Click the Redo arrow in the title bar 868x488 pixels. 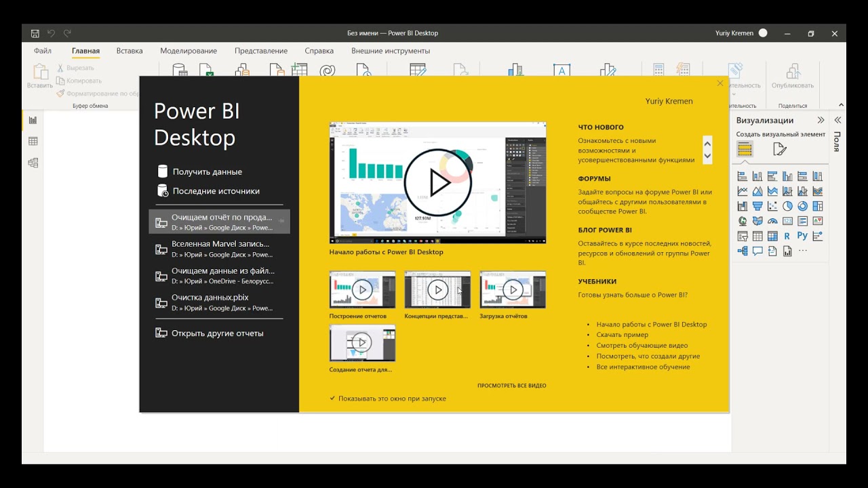coord(67,33)
